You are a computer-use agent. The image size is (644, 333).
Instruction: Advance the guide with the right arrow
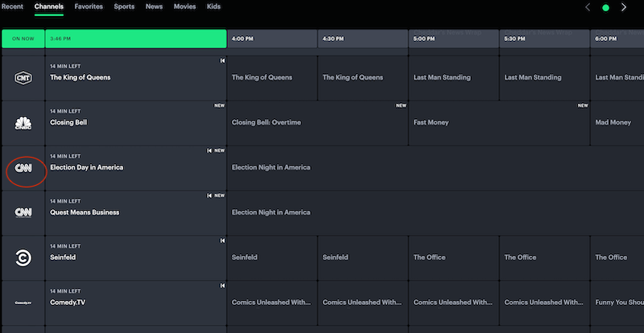click(623, 7)
